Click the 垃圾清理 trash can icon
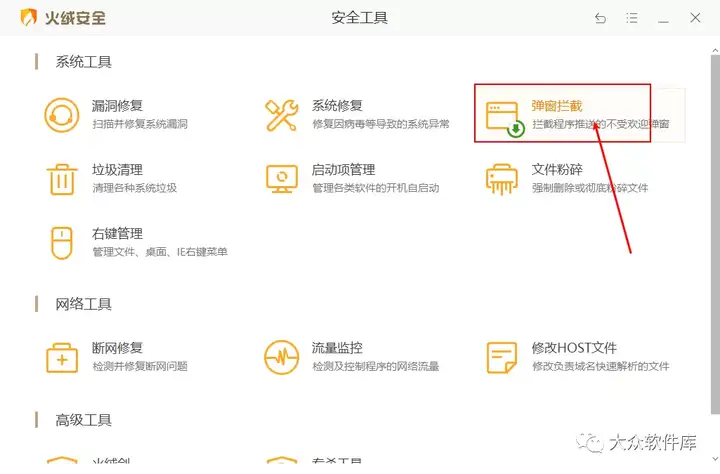Image resolution: width=720 pixels, height=474 pixels. (x=62, y=179)
